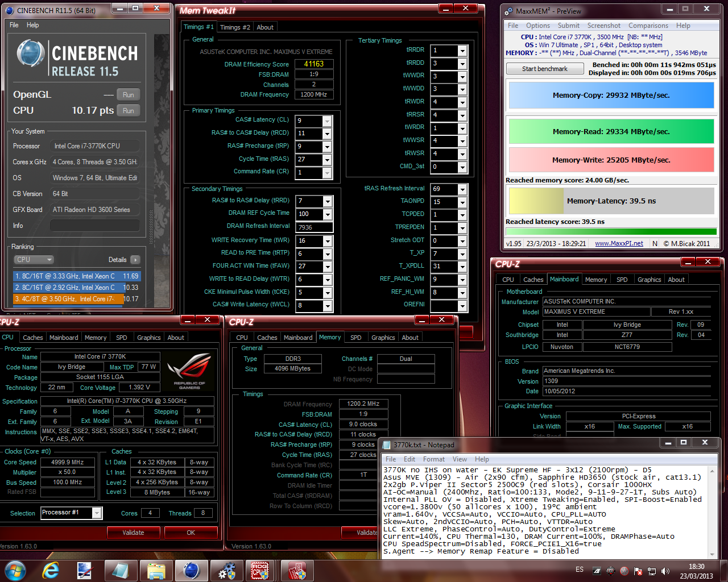Open the CAS# Latency (CL) dropdown

pyautogui.click(x=327, y=120)
